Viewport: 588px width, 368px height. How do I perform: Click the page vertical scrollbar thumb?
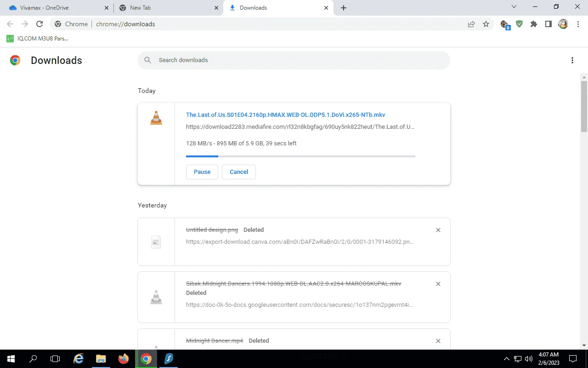tap(584, 106)
